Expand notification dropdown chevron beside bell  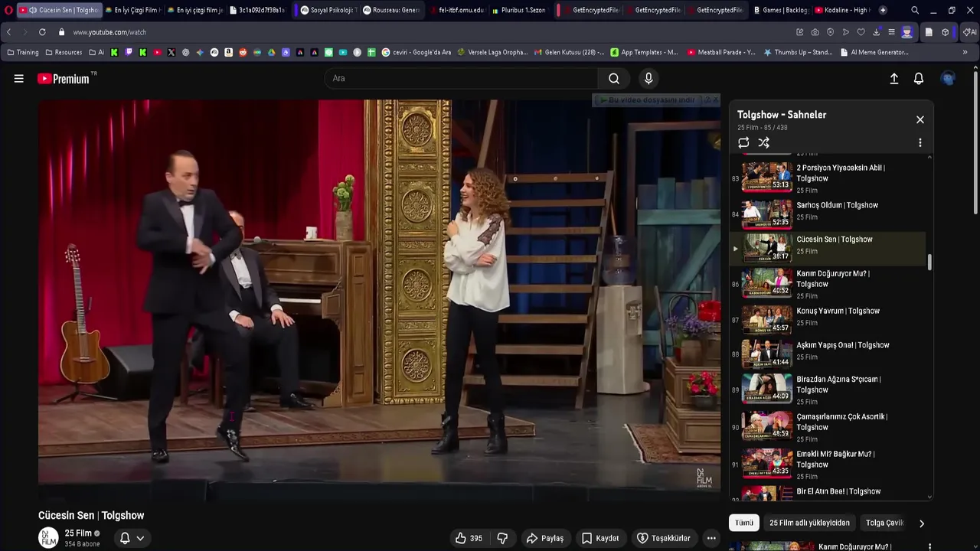[x=140, y=538]
